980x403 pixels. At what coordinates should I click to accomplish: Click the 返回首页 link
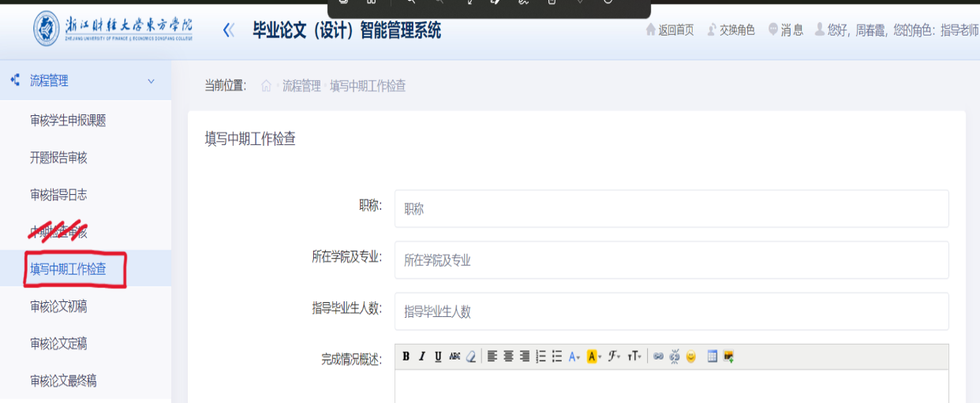click(670, 30)
